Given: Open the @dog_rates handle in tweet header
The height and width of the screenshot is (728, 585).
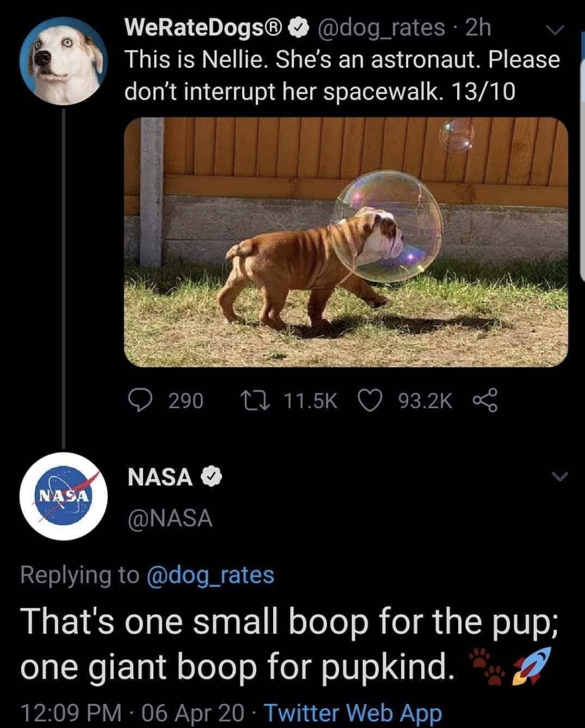Looking at the screenshot, I should click(x=381, y=28).
